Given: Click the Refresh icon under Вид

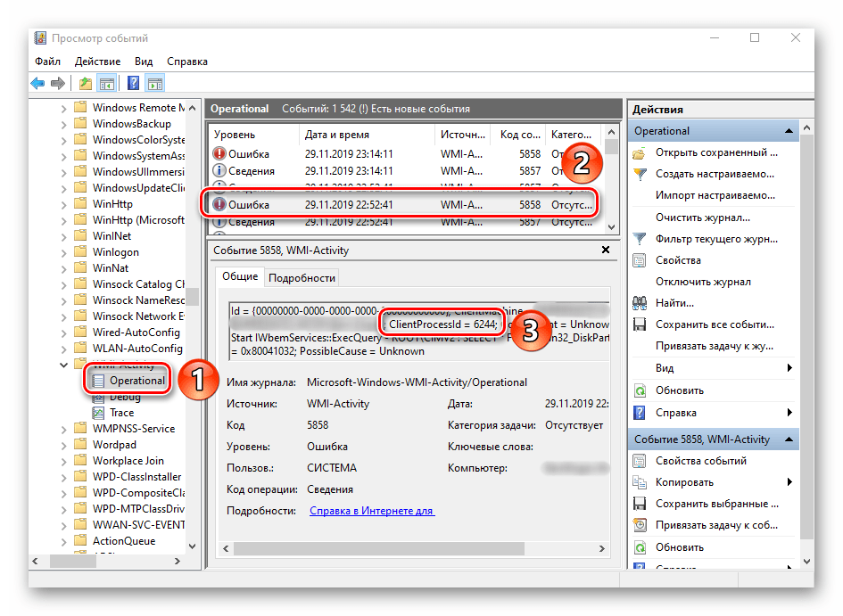Looking at the screenshot, I should point(640,390).
